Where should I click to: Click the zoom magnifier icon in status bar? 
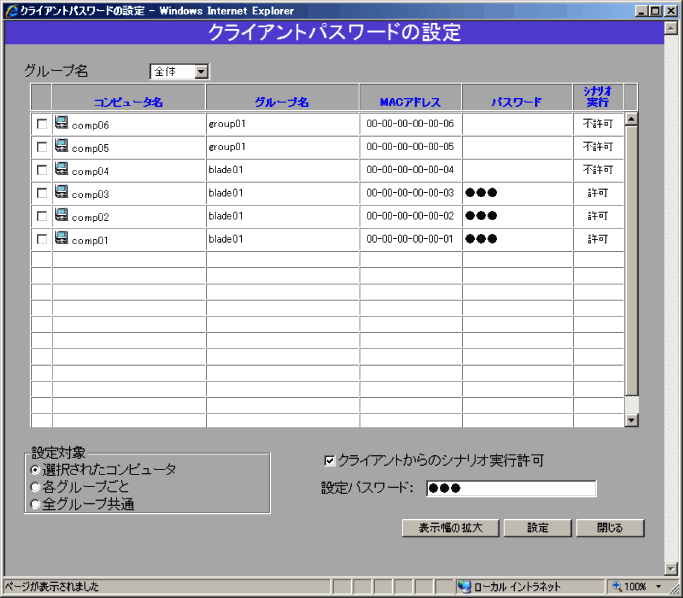click(617, 586)
